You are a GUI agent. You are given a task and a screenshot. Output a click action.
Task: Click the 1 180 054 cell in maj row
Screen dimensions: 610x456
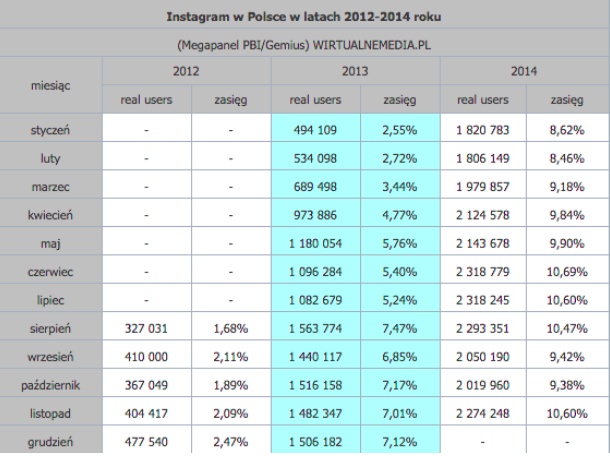(313, 242)
